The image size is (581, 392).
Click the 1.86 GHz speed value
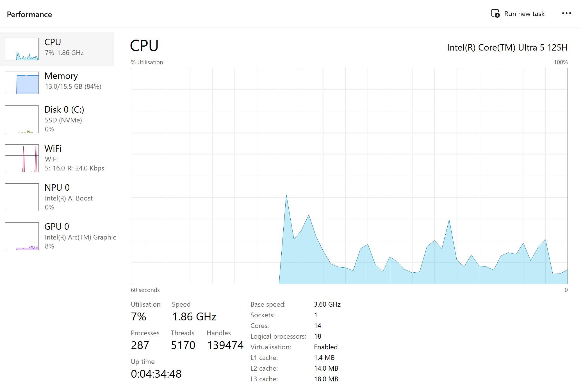click(x=194, y=317)
